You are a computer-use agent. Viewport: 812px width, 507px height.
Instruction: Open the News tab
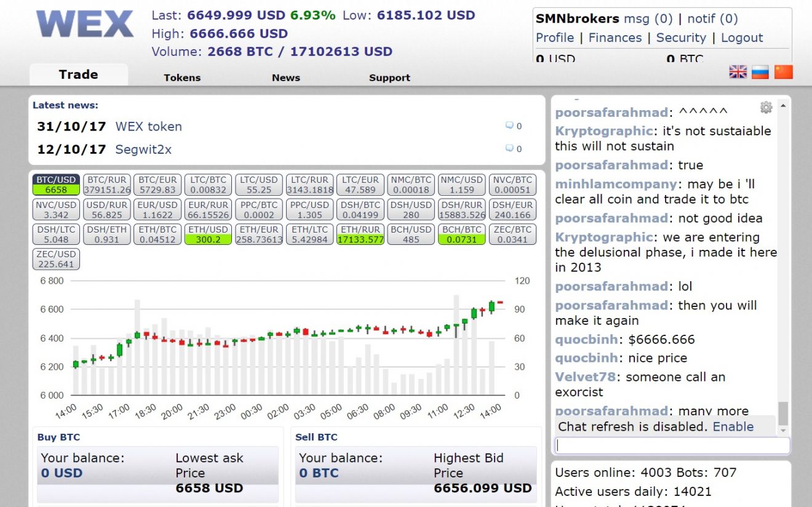(286, 78)
